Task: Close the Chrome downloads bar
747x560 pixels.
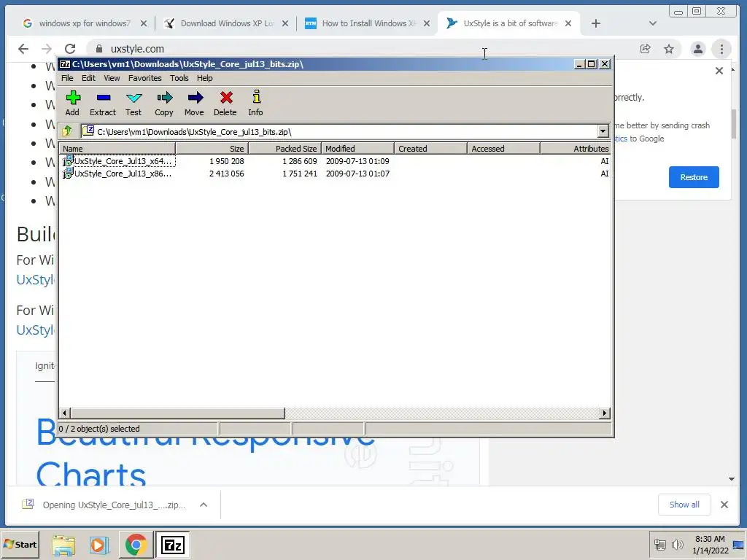Action: [x=724, y=505]
